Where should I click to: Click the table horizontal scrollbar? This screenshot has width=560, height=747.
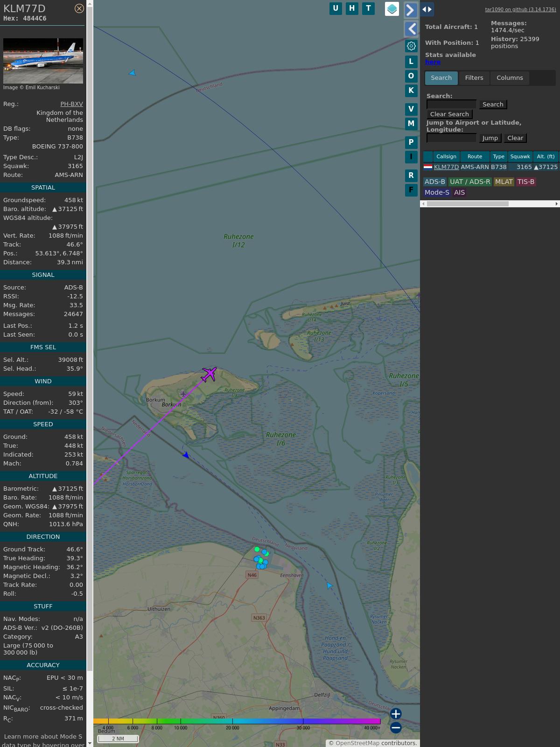[468, 204]
